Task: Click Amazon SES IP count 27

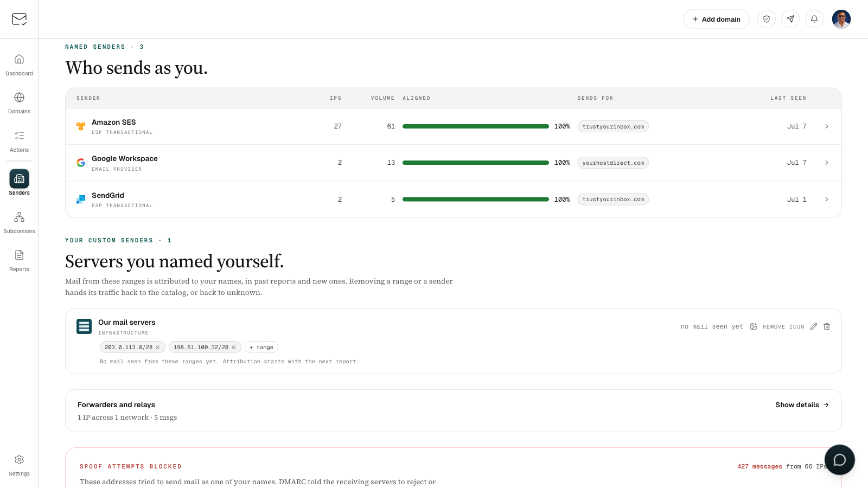Action: pos(338,126)
